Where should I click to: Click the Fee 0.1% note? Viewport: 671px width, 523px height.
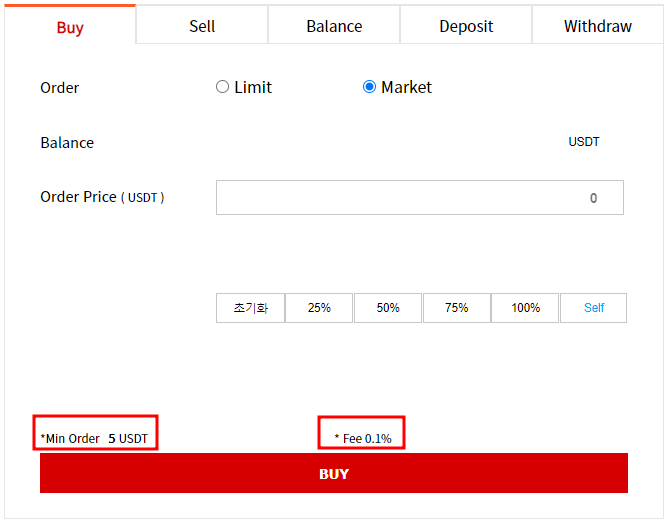(362, 438)
